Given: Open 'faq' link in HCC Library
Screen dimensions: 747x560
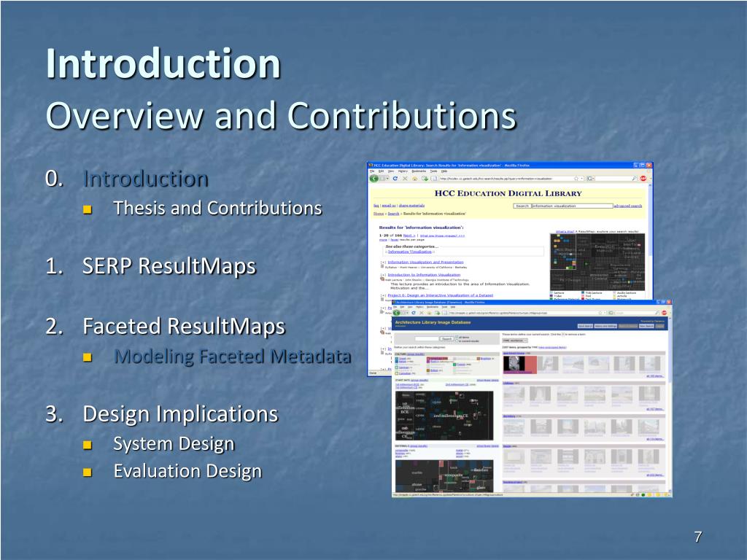Looking at the screenshot, I should point(376,205).
